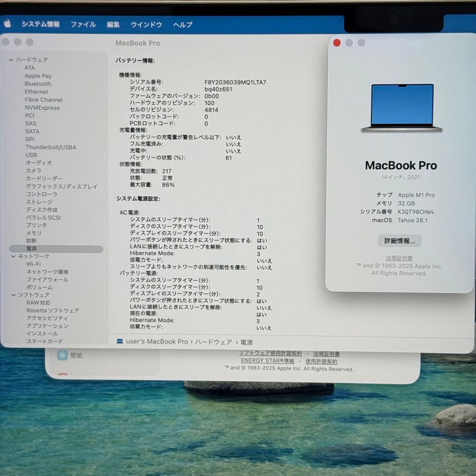Select RAW対応 in the sidebar

point(38,303)
